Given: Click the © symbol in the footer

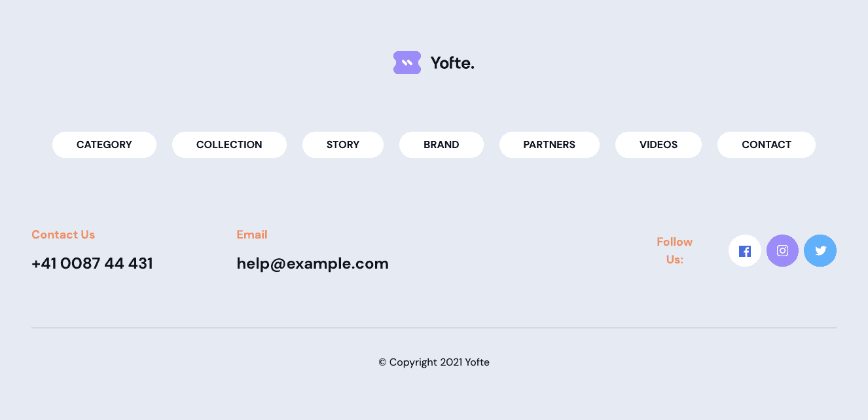Looking at the screenshot, I should coord(382,362).
